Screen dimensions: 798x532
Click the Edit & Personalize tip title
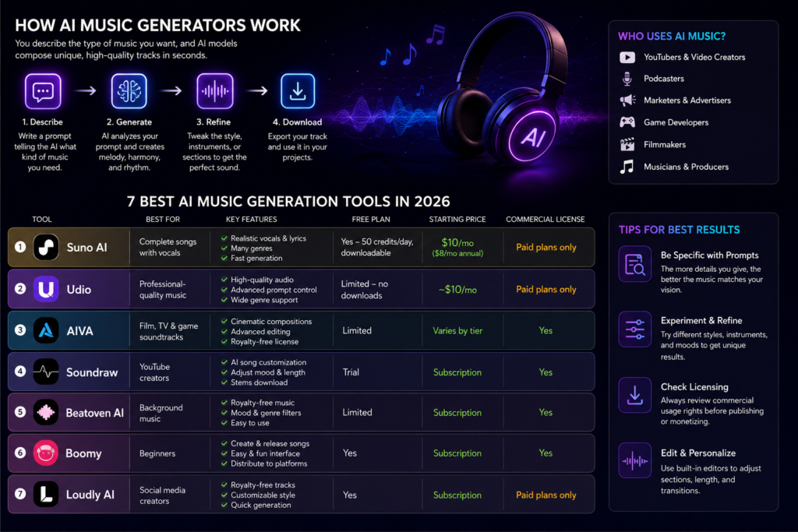(697, 453)
